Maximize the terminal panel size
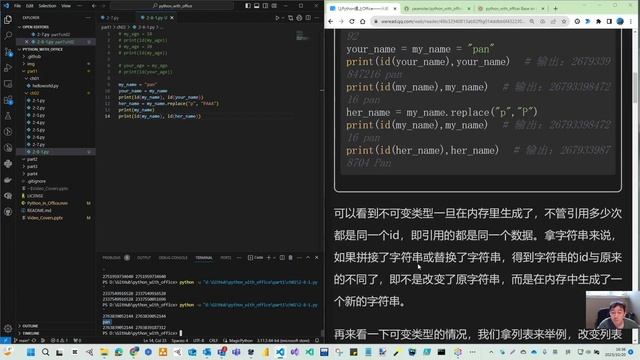This screenshot has width=640, height=360. click(x=308, y=258)
